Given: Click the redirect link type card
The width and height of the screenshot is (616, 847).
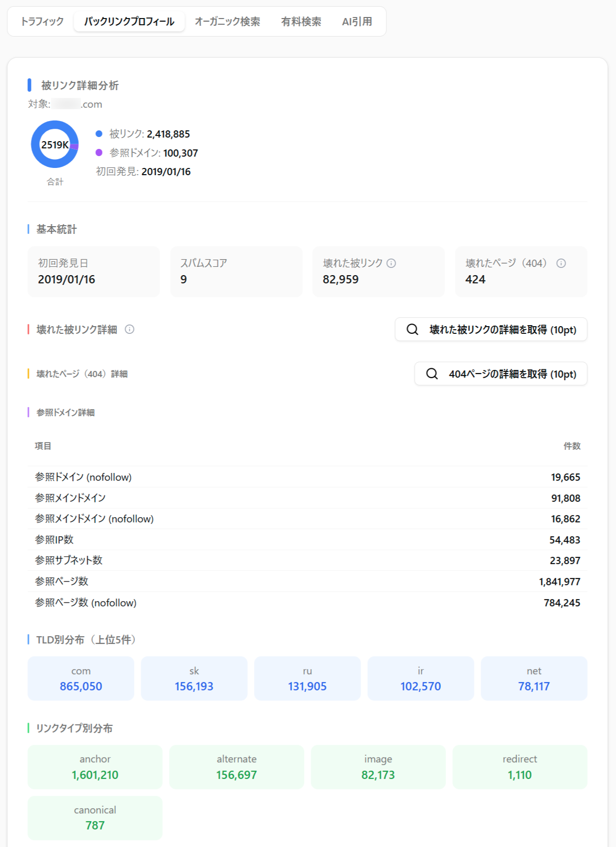Looking at the screenshot, I should point(520,767).
